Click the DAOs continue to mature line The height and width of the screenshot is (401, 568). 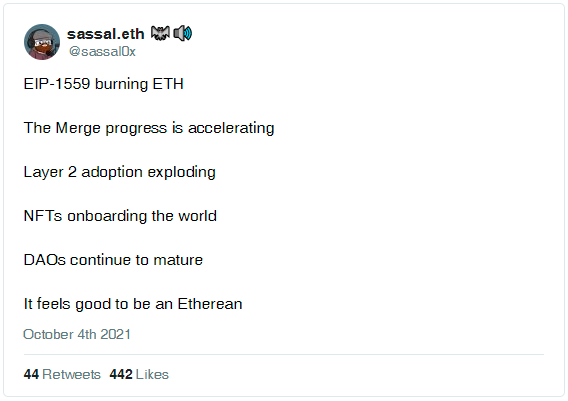coord(113,260)
